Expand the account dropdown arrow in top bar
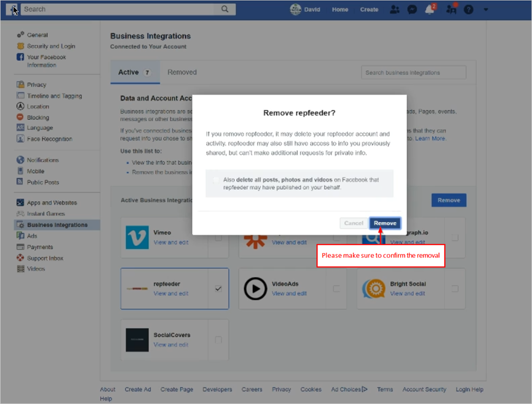This screenshot has width=532, height=404. [486, 10]
